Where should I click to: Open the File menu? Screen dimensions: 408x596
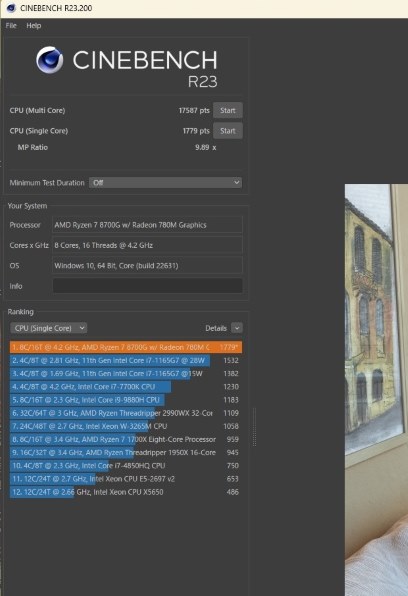click(x=11, y=25)
